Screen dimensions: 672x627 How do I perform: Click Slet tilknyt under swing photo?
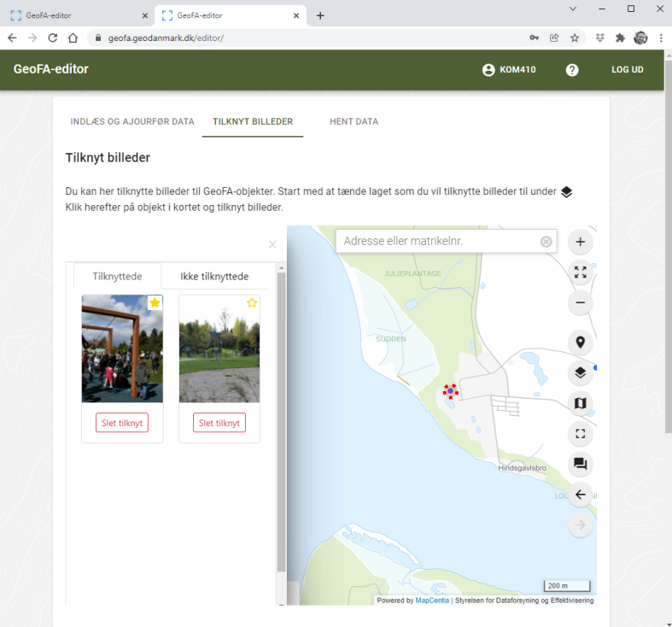click(122, 423)
